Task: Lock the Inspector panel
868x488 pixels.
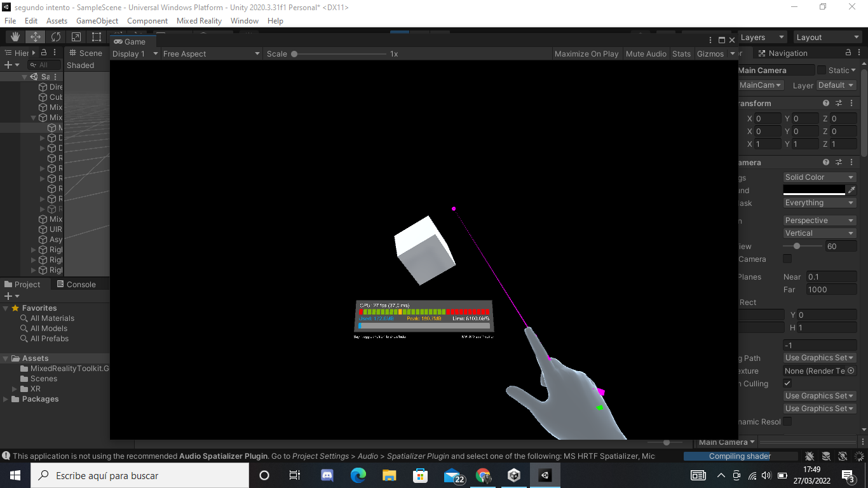Action: point(848,53)
